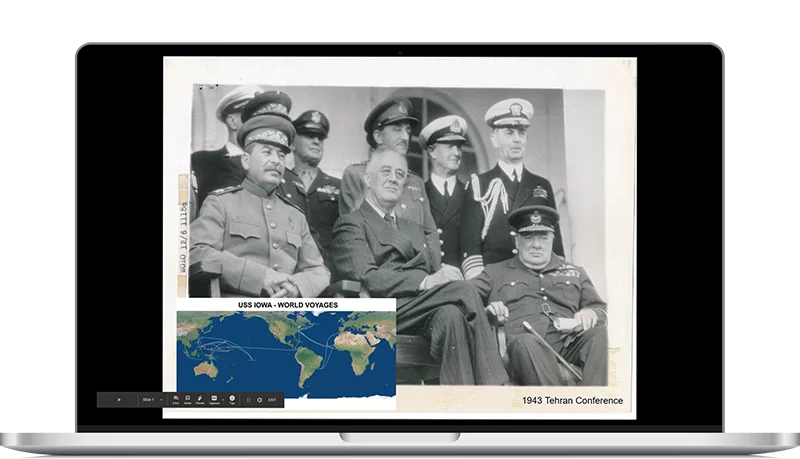Toggle Captions on the presentation
The height and width of the screenshot is (459, 800).
pos(214,400)
